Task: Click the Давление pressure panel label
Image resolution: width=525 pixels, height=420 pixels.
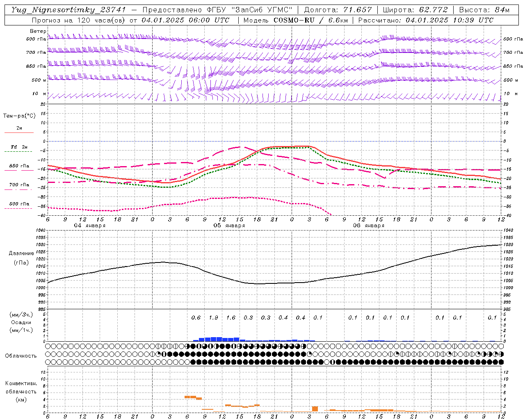Action: [x=21, y=253]
